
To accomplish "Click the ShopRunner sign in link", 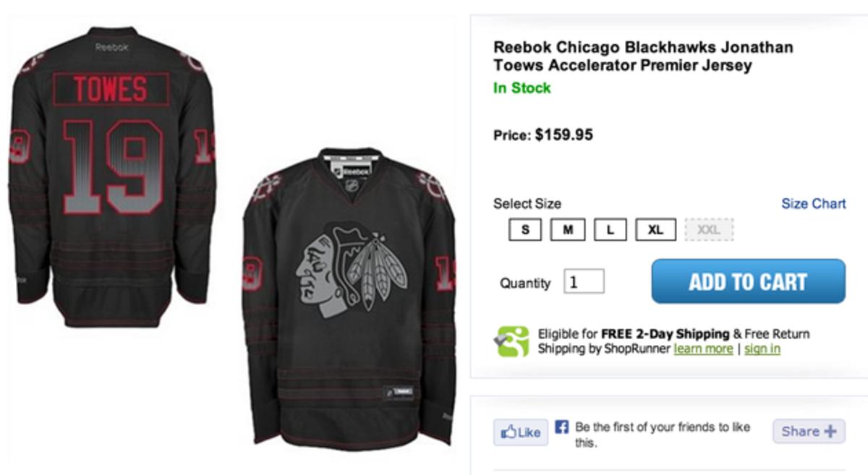I will point(762,348).
